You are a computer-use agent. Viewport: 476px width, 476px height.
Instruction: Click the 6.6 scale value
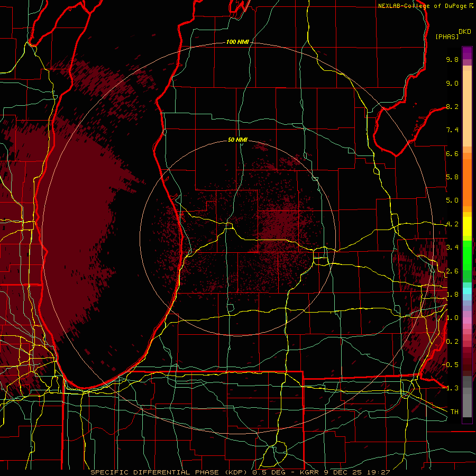[452, 153]
